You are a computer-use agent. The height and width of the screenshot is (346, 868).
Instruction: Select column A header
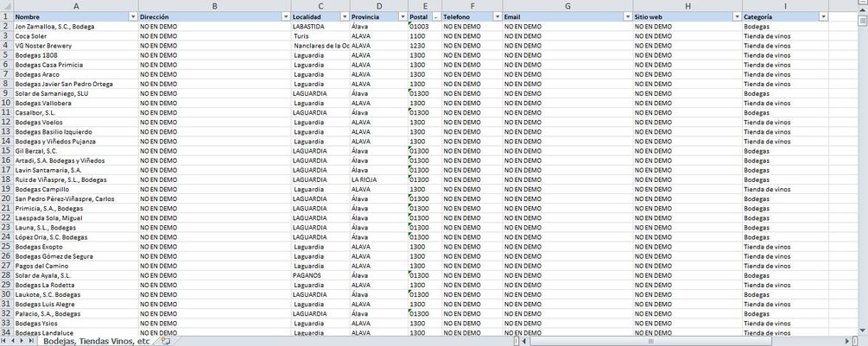coord(76,5)
